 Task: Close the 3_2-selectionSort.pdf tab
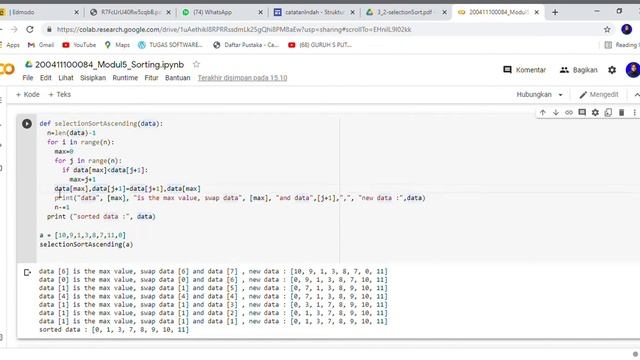444,12
